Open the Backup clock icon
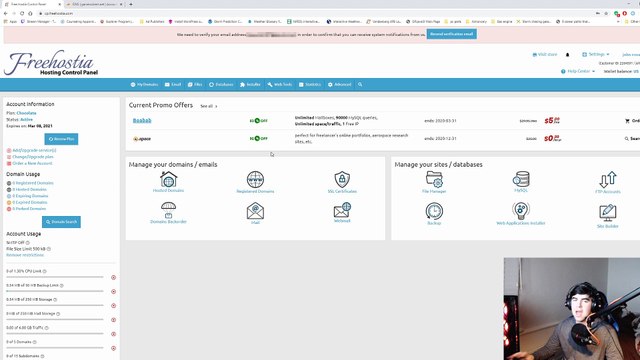Image resolution: width=640 pixels, height=360 pixels. pyautogui.click(x=434, y=211)
